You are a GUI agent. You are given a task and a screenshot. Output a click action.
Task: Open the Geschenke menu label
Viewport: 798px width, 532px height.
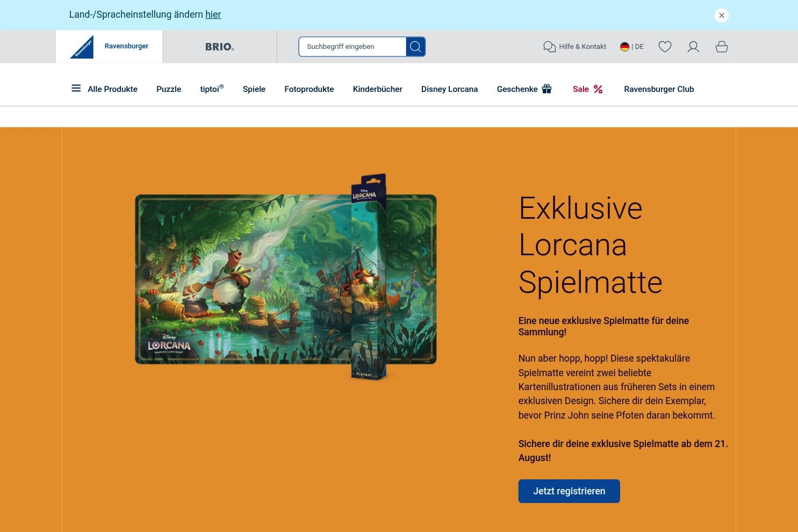coord(517,89)
